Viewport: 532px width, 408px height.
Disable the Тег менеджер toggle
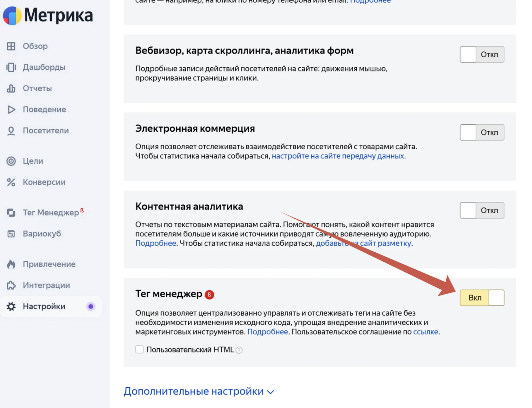[482, 298]
